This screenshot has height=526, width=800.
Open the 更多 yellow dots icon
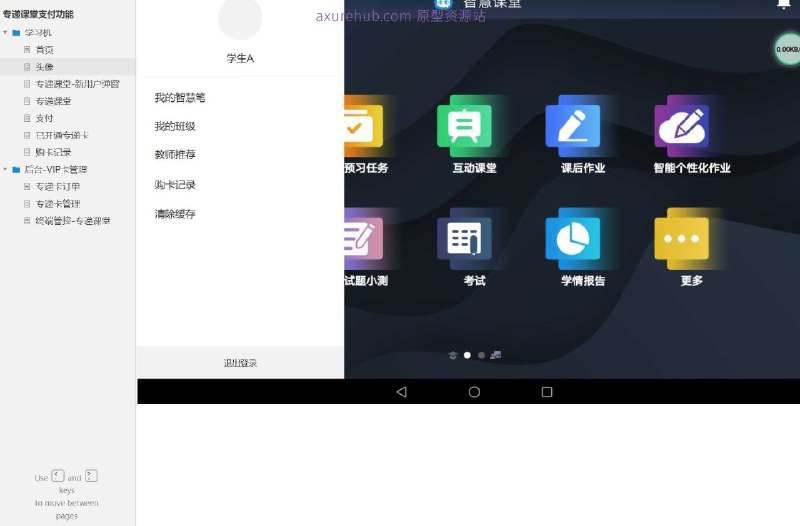coord(682,238)
